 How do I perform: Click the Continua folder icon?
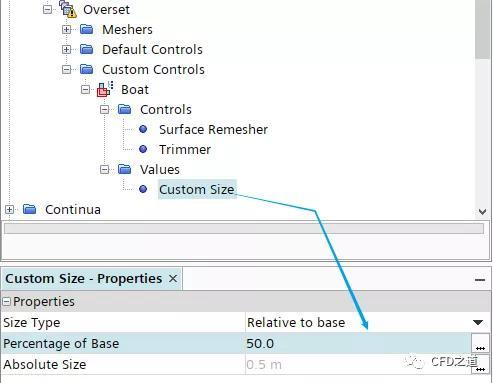point(30,209)
